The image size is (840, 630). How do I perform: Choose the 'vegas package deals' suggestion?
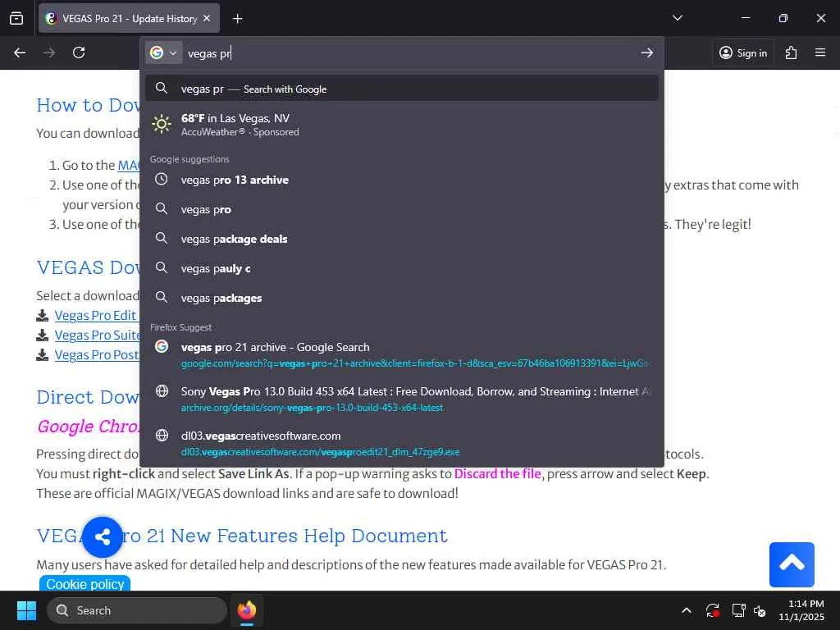[x=402, y=239]
